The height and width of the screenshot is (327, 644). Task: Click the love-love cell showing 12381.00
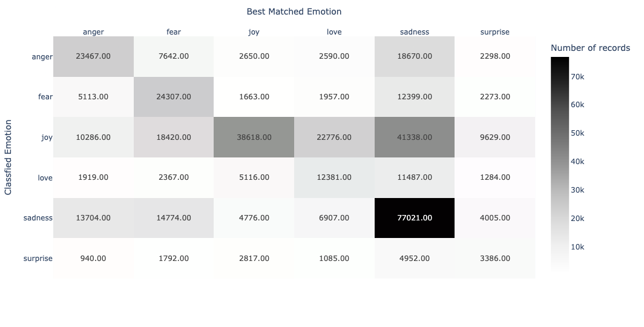pyautogui.click(x=334, y=177)
